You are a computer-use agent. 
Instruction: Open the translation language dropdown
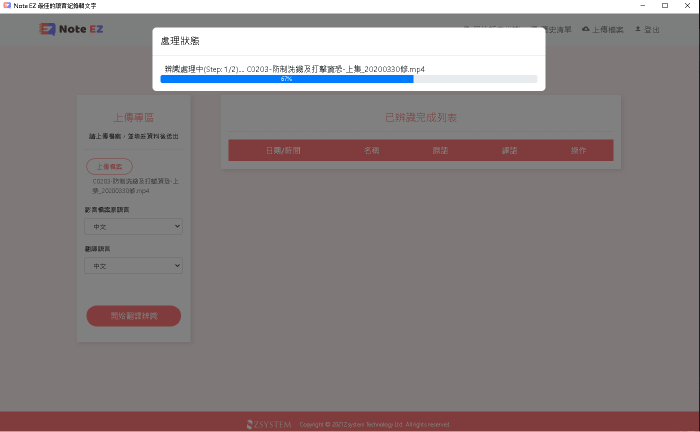tap(134, 266)
